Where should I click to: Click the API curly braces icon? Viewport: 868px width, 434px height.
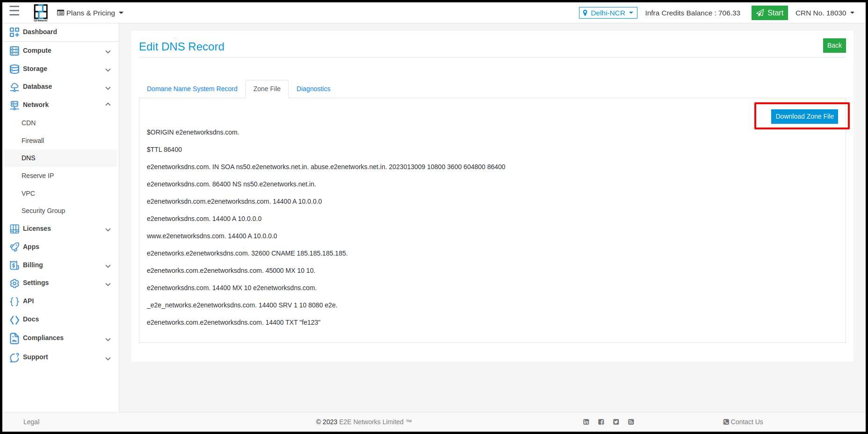[14, 301]
